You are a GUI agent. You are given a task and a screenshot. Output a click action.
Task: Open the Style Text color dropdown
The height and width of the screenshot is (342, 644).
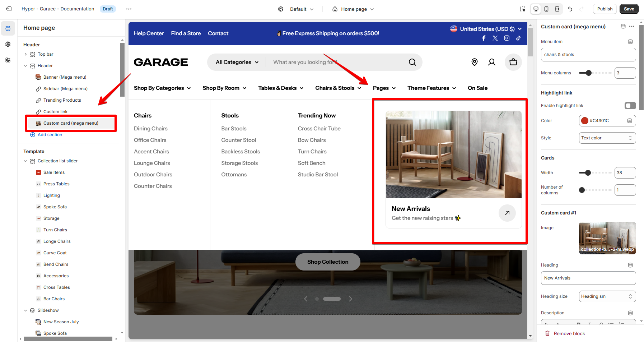pyautogui.click(x=607, y=138)
